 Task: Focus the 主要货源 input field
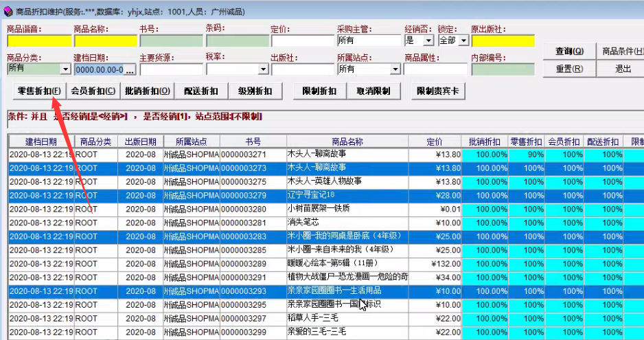pos(171,69)
